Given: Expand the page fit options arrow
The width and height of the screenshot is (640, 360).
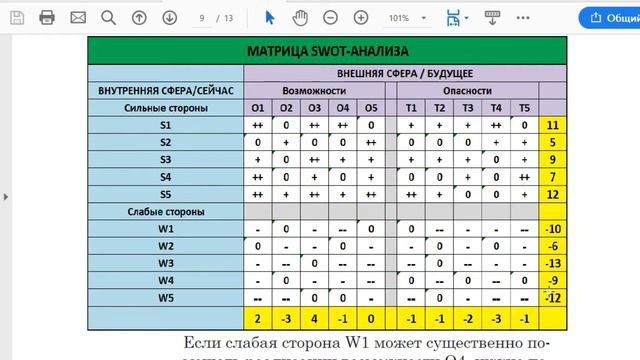Looking at the screenshot, I should [467, 18].
